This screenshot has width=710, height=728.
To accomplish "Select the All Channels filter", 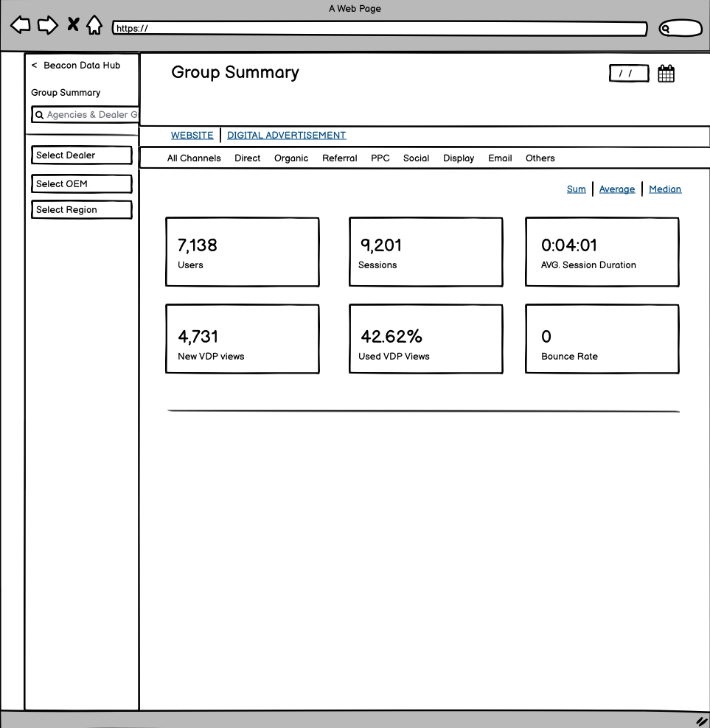I will (x=194, y=158).
